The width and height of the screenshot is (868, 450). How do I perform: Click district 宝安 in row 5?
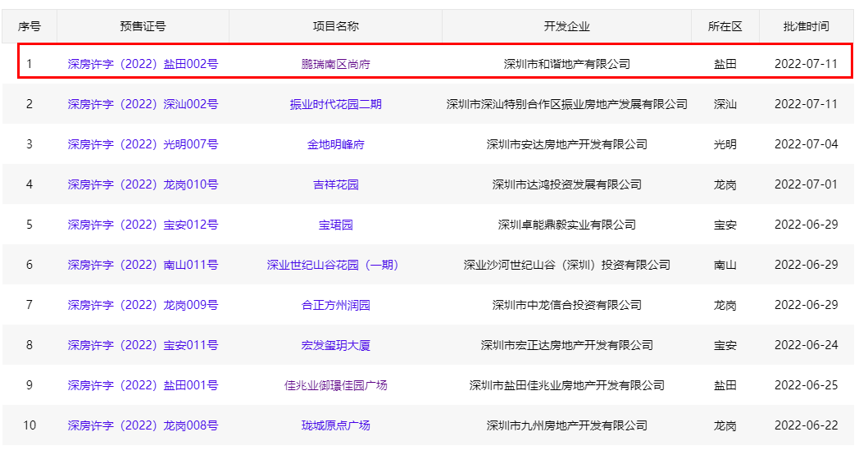coord(725,225)
